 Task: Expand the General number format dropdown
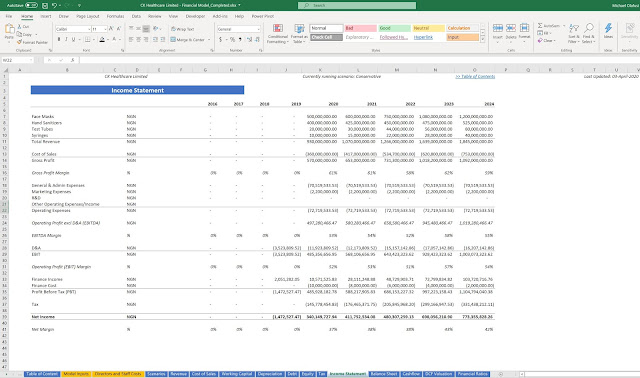pos(259,29)
